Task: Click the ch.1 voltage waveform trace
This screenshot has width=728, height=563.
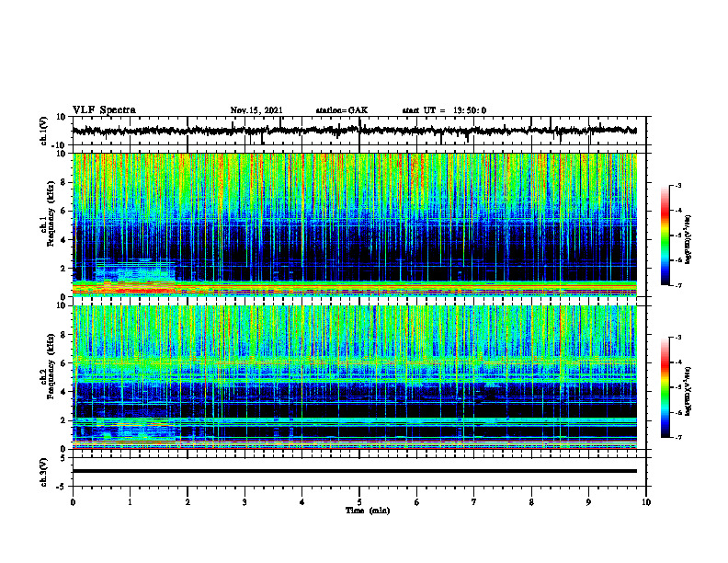Action: pyautogui.click(x=354, y=131)
